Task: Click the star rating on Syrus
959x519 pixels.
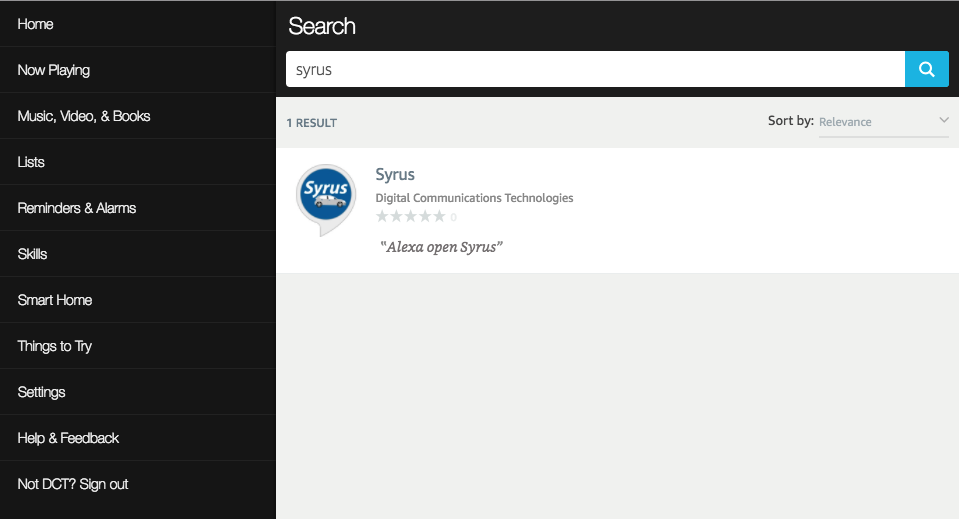Action: click(411, 216)
